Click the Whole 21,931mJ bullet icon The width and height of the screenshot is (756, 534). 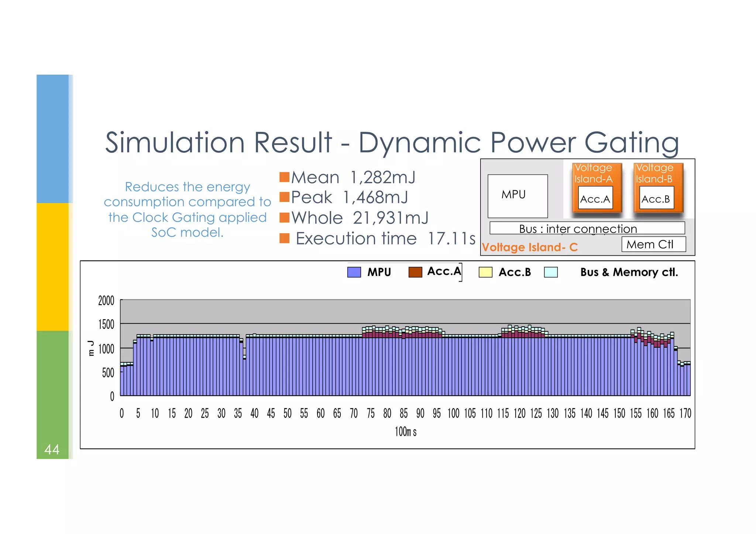coord(284,218)
